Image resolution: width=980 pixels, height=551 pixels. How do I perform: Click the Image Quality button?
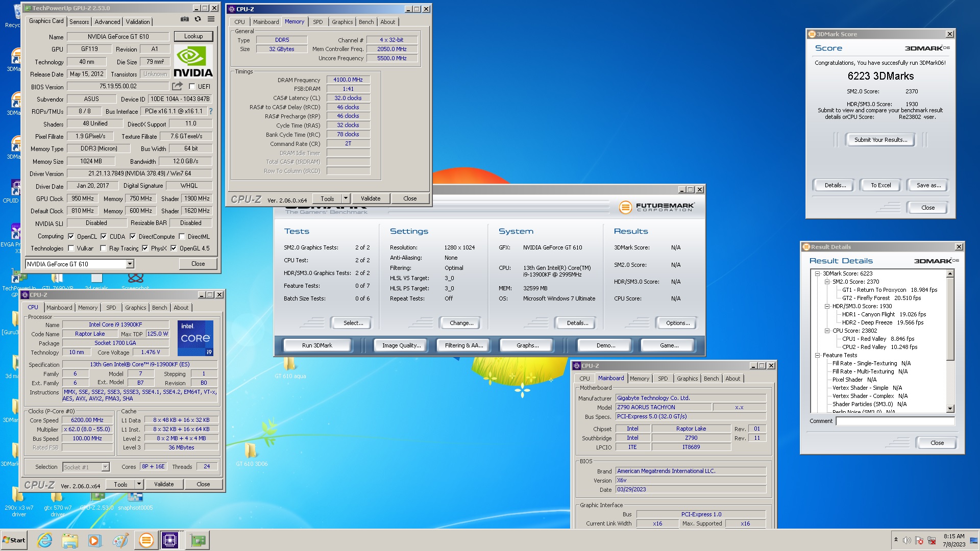(x=402, y=345)
